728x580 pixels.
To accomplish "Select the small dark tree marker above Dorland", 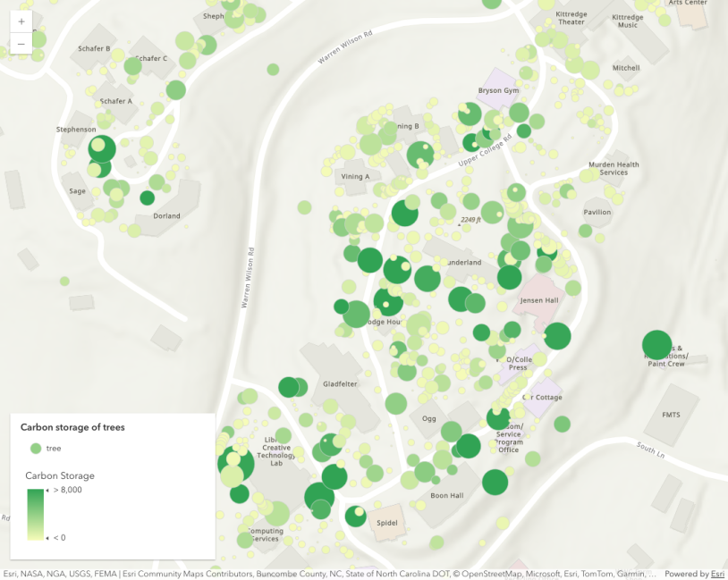I will pos(148,198).
